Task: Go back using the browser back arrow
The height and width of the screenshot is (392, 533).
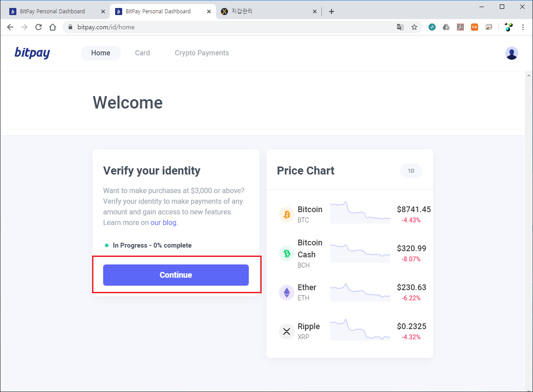Action: coord(10,27)
